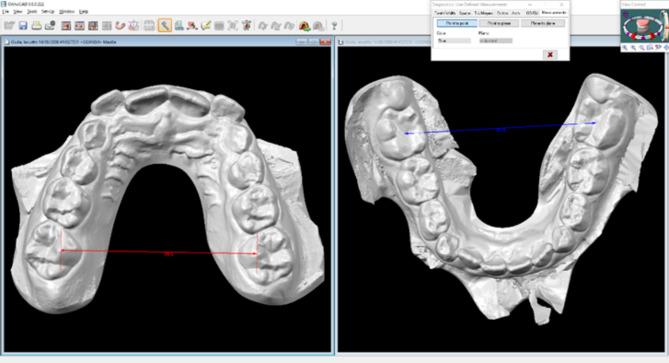Click the disabled gray table toolbar icon
Image resolution: width=669 pixels, height=363 pixels.
[219, 26]
